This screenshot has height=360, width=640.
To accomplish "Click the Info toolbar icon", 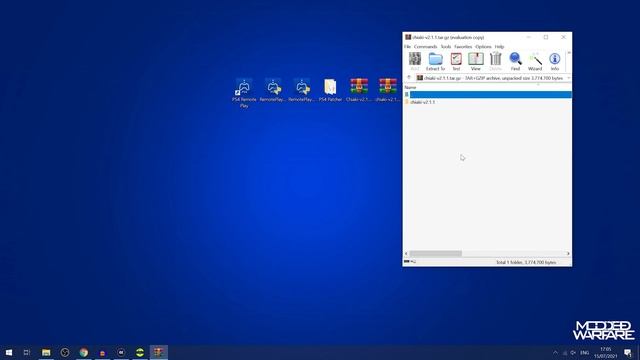I will pos(554,62).
